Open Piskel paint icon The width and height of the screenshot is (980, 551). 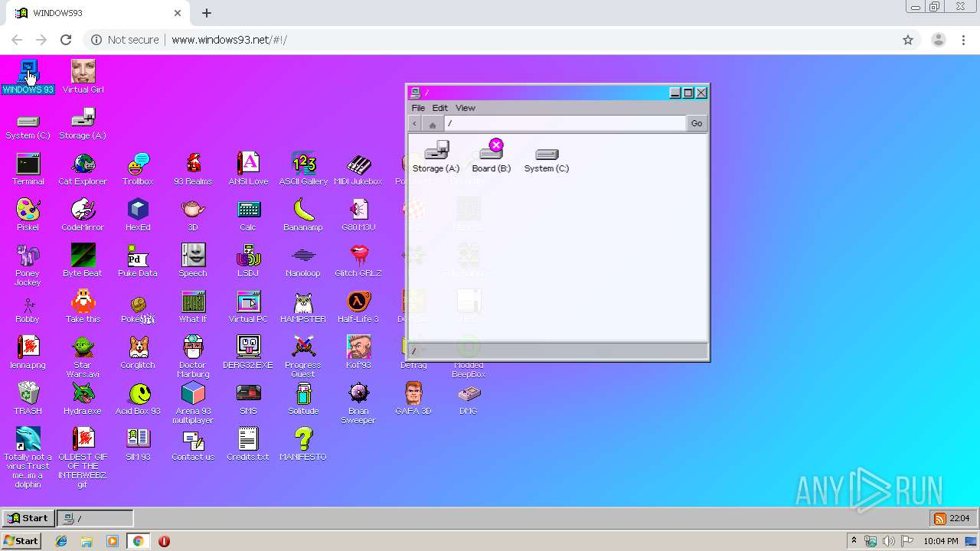coord(28,215)
